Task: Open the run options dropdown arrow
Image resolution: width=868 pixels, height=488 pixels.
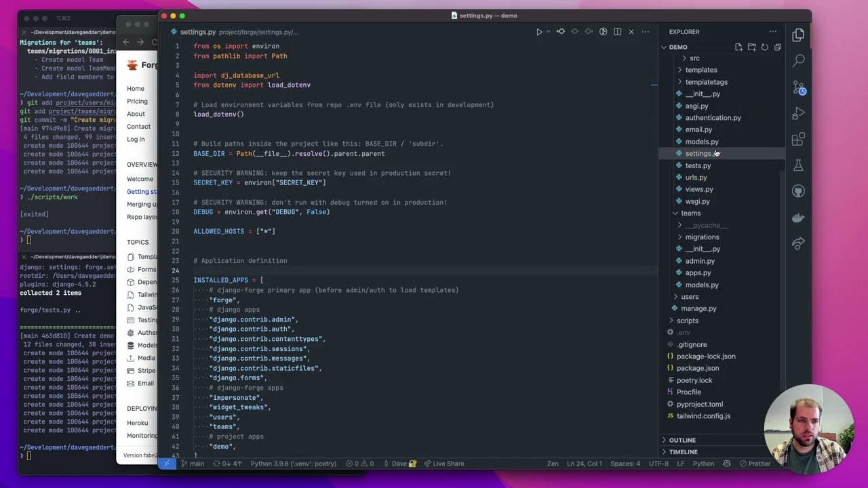Action: coord(548,32)
